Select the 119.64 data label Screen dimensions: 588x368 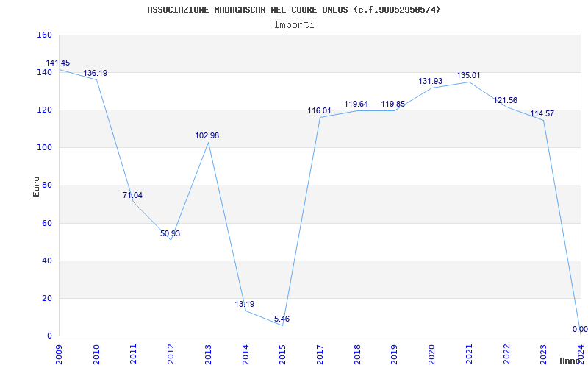[x=356, y=104]
